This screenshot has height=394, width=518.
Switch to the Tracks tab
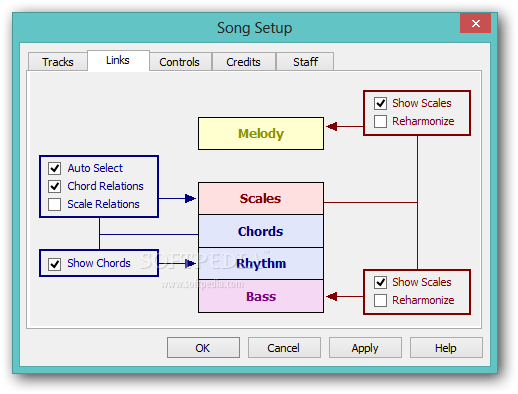(x=58, y=62)
